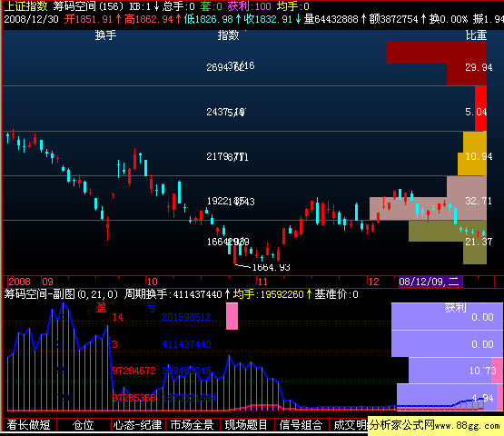
Task: Open the 市场全景 tab
Action: coord(193,425)
